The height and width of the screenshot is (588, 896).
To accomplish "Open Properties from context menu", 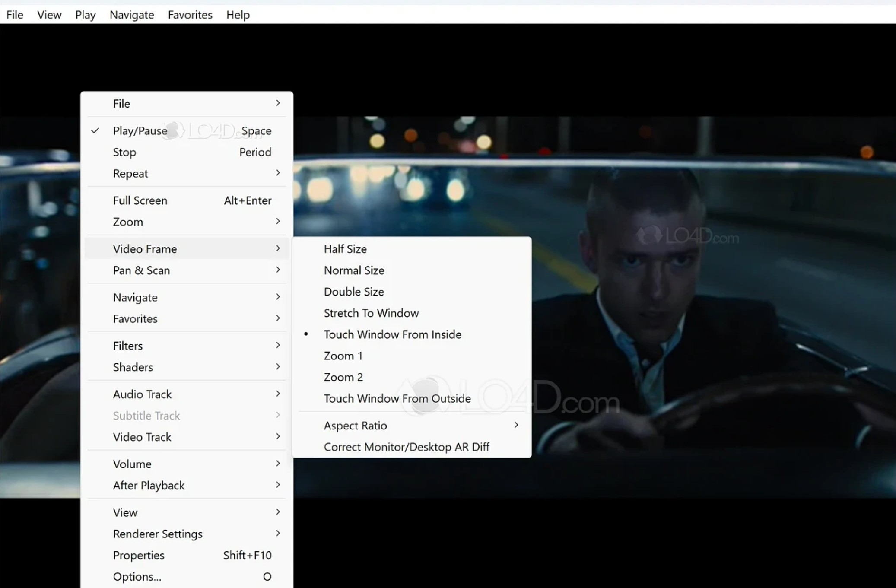I will tap(187, 555).
